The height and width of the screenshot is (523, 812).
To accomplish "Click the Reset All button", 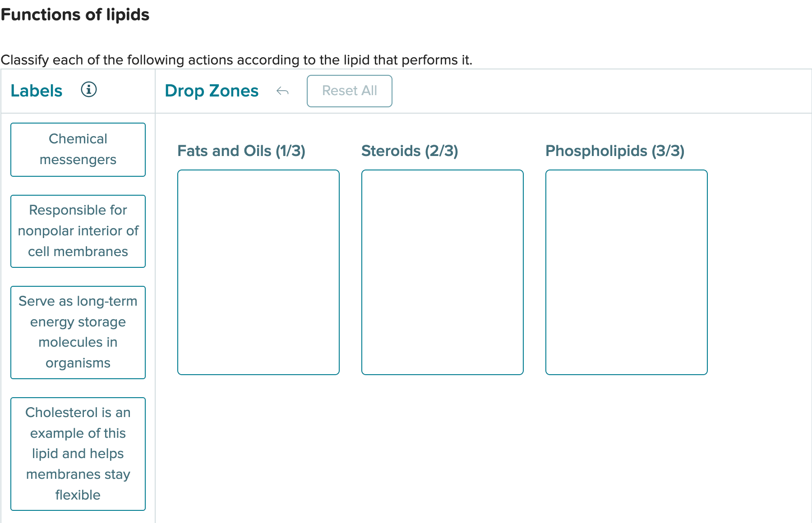I will (349, 91).
